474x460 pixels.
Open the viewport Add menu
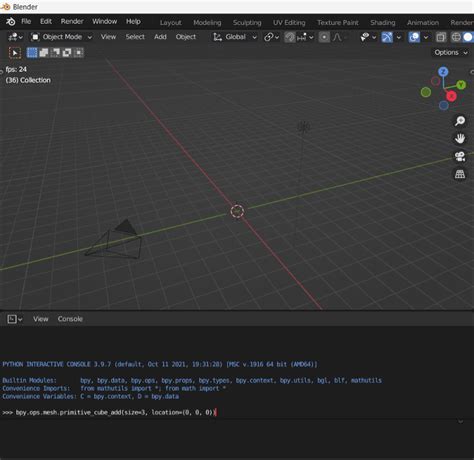pyautogui.click(x=160, y=37)
